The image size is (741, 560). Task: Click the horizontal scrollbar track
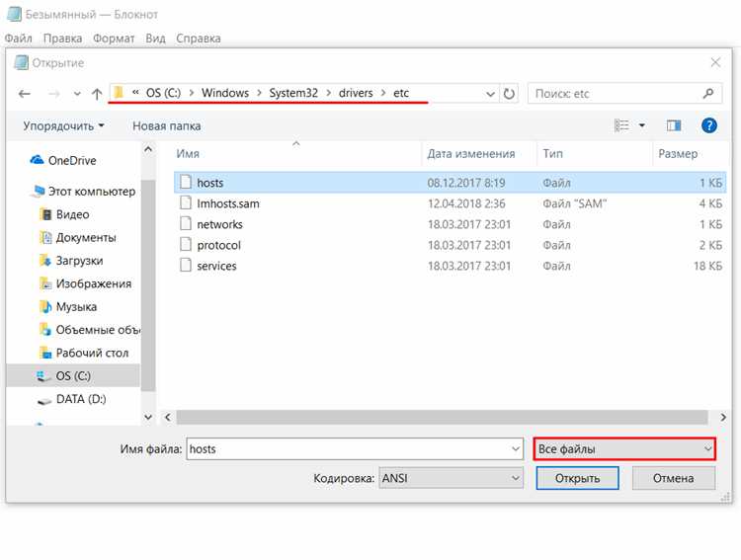click(442, 417)
